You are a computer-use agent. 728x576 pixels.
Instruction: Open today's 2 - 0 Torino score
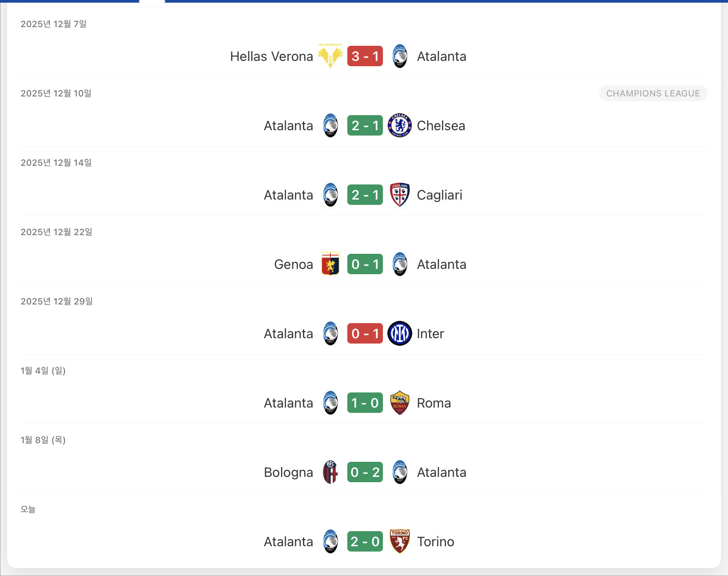365,541
